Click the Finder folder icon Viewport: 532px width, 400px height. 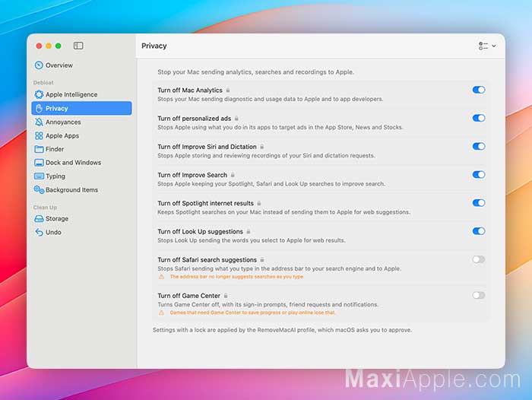point(39,149)
